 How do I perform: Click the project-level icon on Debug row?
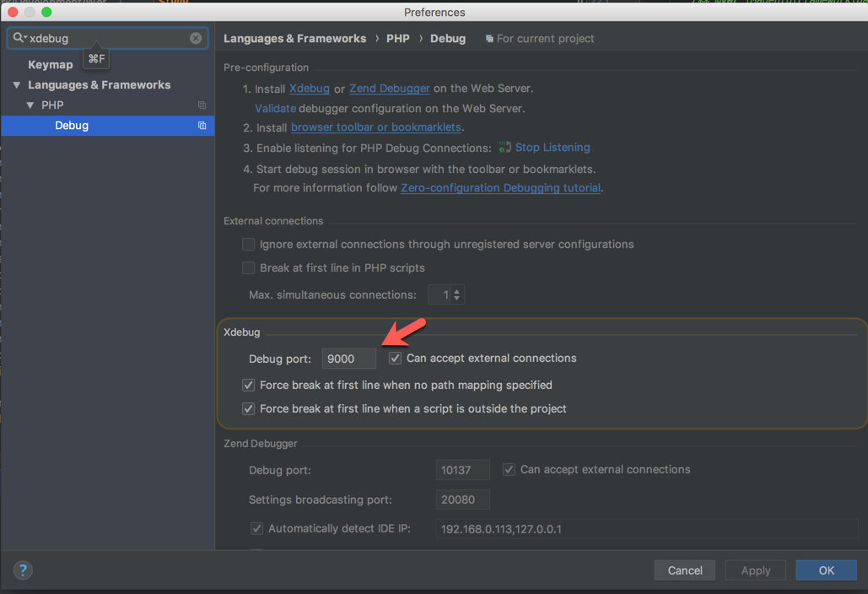click(202, 126)
